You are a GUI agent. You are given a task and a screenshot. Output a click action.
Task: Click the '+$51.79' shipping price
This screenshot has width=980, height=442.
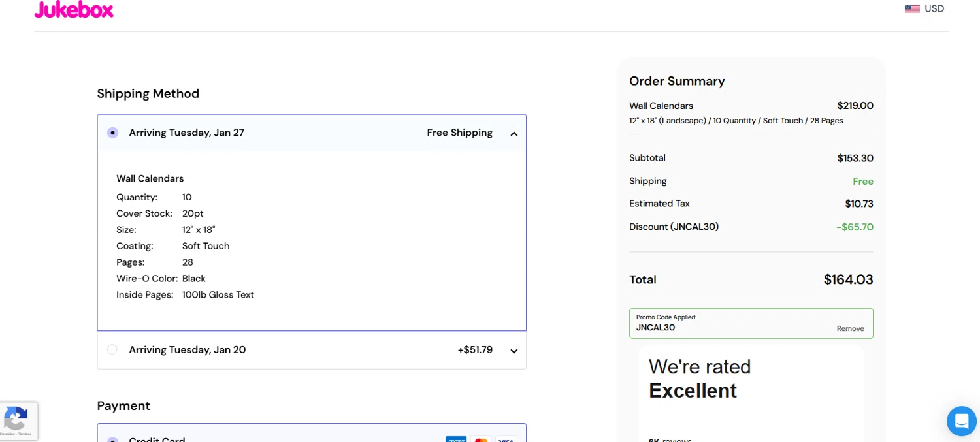[x=475, y=350]
